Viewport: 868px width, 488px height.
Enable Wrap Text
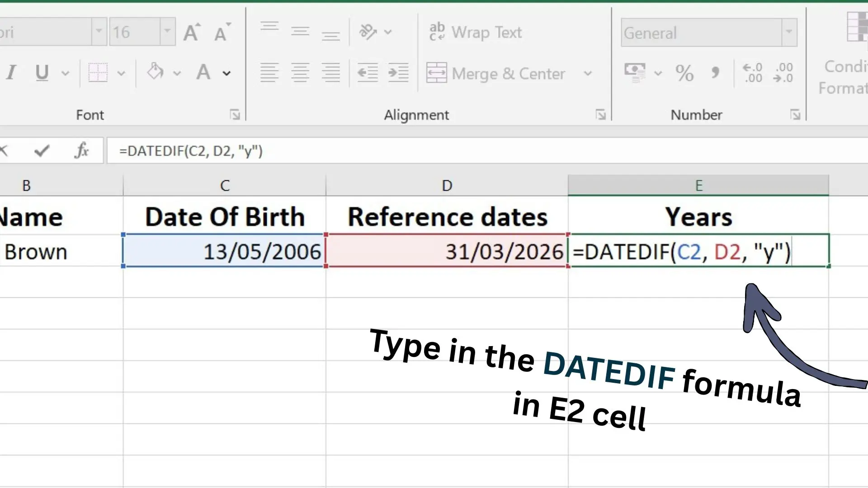point(476,32)
